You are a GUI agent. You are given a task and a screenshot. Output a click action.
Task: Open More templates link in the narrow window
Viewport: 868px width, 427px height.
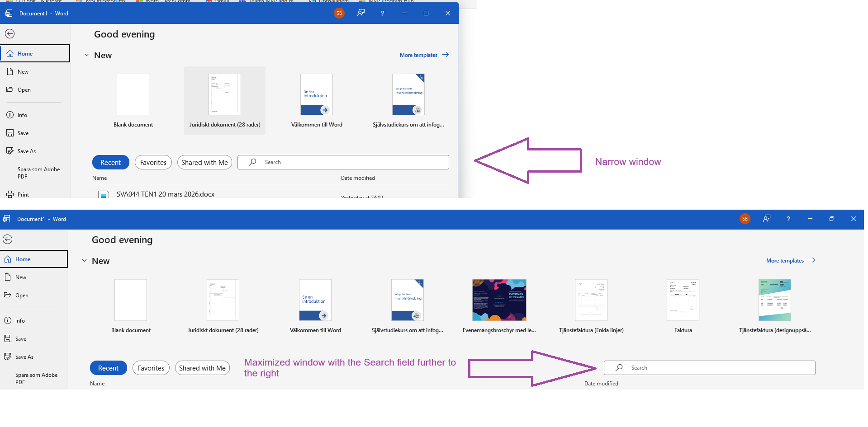(424, 55)
